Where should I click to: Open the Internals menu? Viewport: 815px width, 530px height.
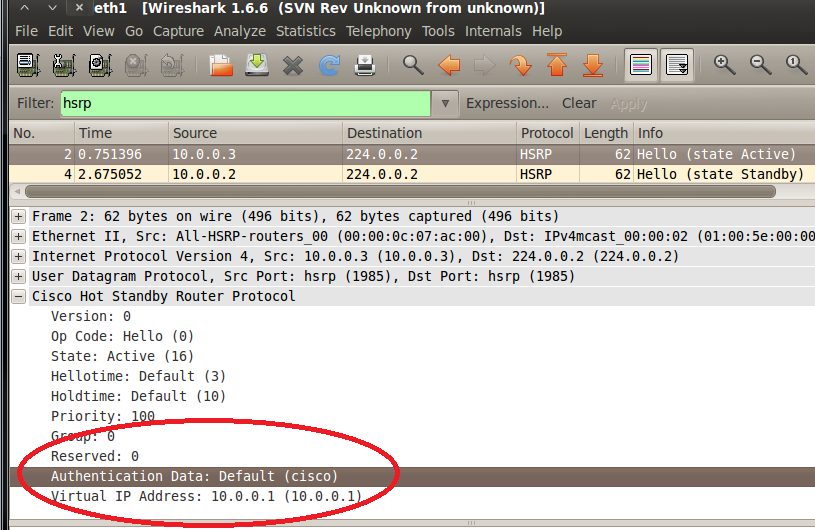[x=493, y=31]
